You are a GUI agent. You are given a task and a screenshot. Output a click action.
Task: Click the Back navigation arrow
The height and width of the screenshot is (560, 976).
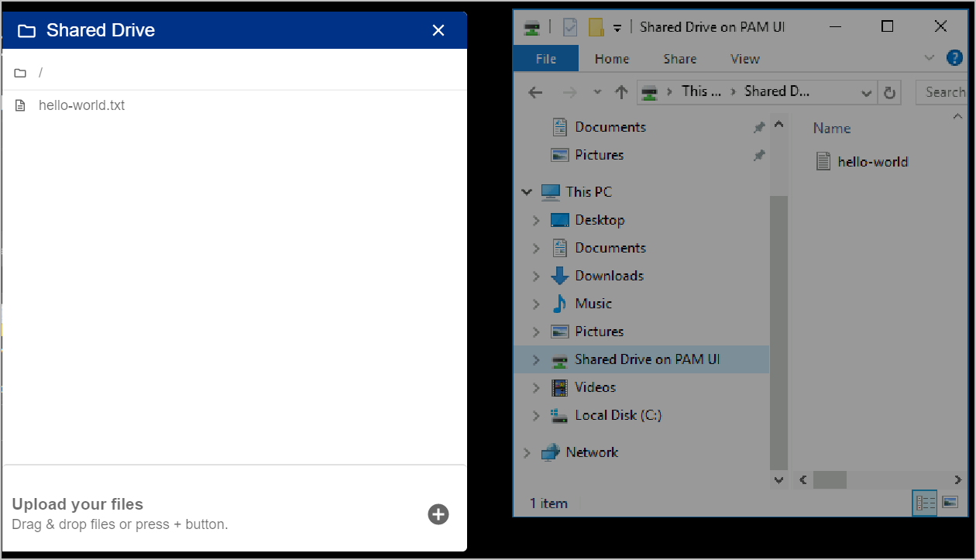[534, 91]
